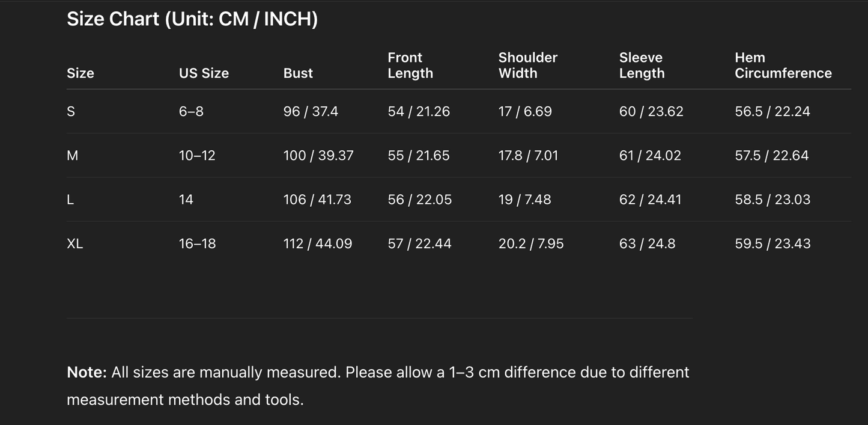Click the Size Chart heading

coord(192,19)
